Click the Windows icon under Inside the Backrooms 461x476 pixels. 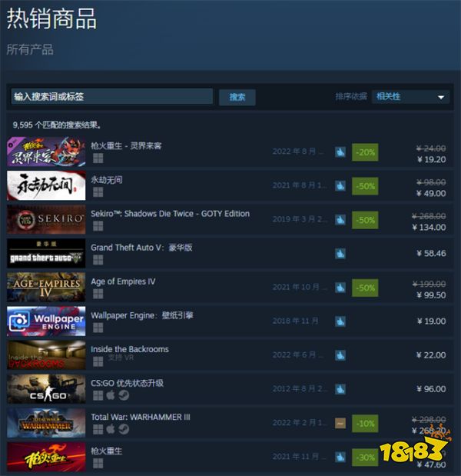coord(98,361)
